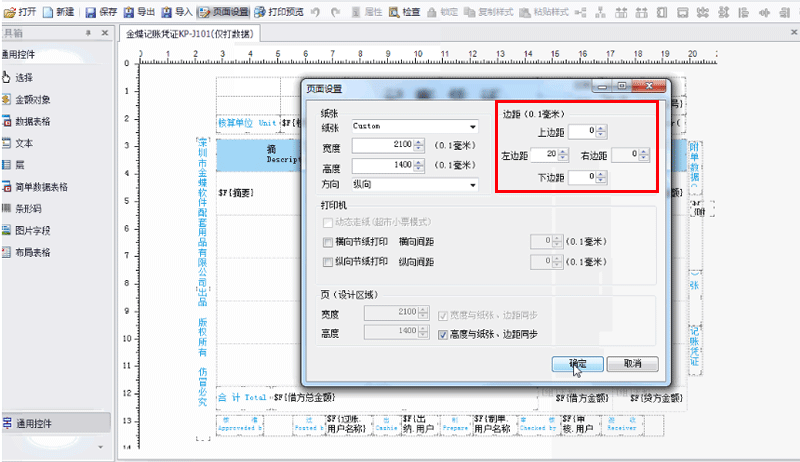Select the 条形码 barcode control

point(22,209)
